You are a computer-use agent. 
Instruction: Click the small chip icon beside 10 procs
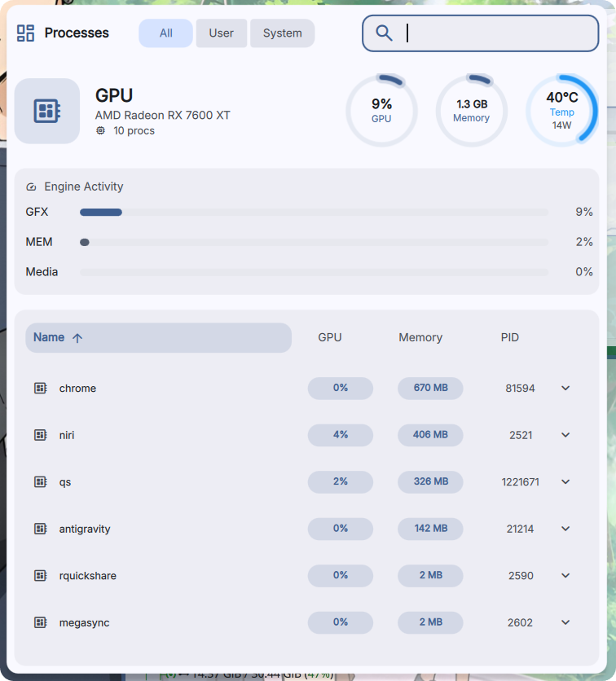click(x=100, y=130)
